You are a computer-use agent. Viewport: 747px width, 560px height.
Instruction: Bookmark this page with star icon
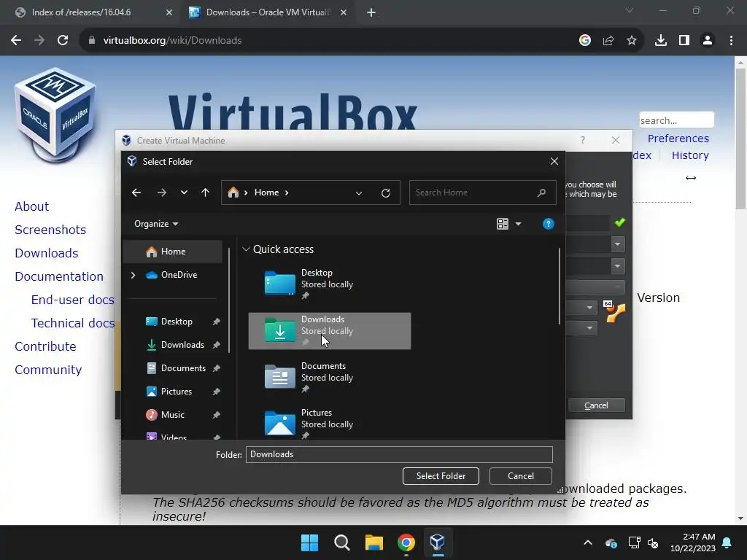[632, 41]
